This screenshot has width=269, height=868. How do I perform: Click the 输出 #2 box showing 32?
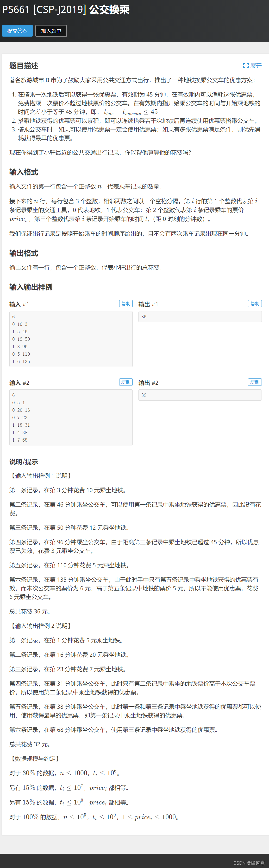point(200,395)
